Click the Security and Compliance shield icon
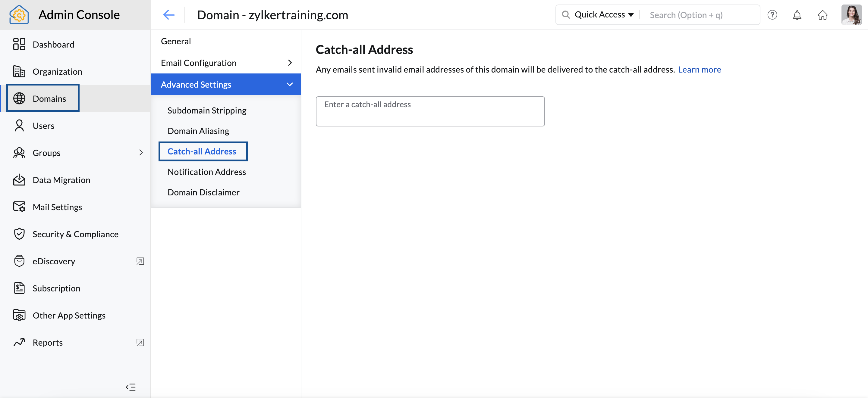This screenshot has width=868, height=398. pyautogui.click(x=19, y=234)
